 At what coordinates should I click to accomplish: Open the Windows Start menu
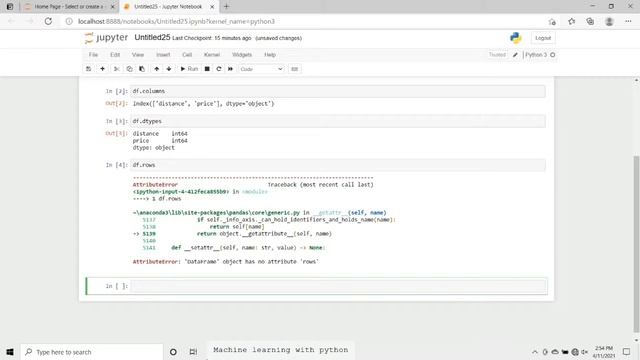click(x=10, y=352)
